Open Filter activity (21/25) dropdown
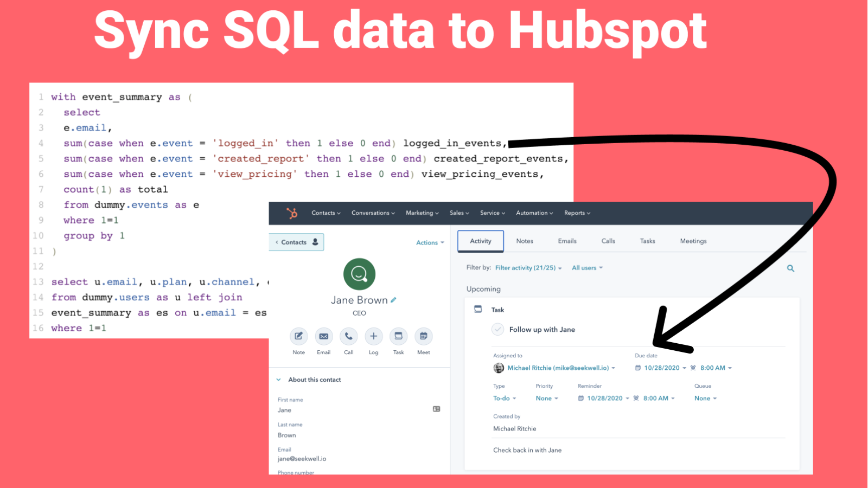The height and width of the screenshot is (488, 868). (x=528, y=268)
